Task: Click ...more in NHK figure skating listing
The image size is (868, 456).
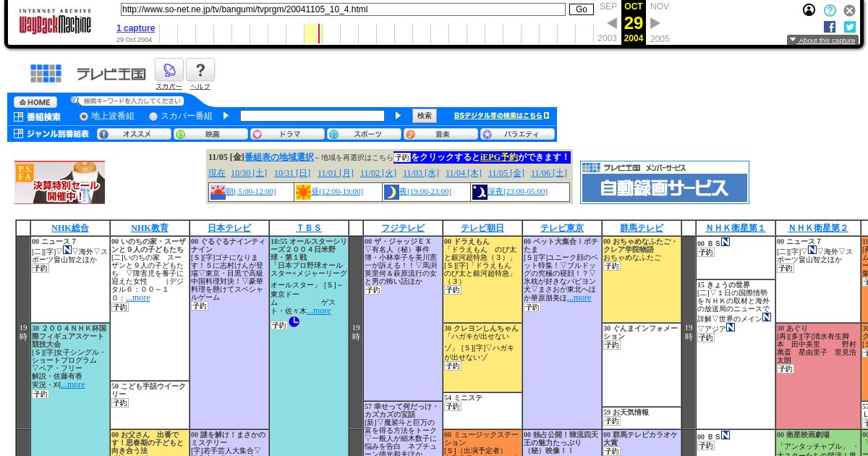Action: [x=73, y=384]
